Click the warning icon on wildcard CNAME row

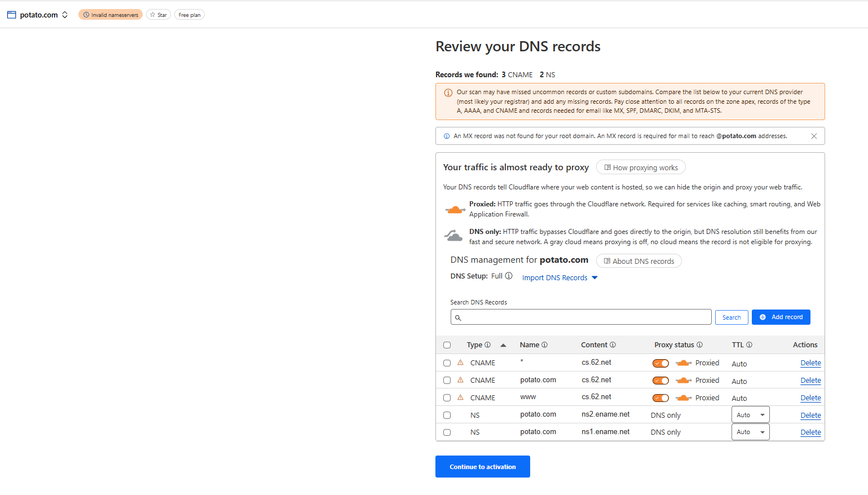coord(460,363)
